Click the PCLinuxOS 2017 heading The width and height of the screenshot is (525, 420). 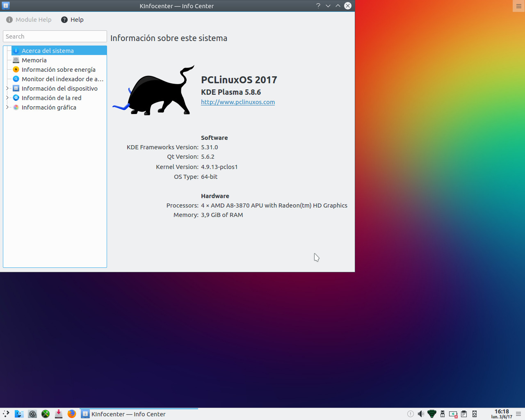click(239, 80)
